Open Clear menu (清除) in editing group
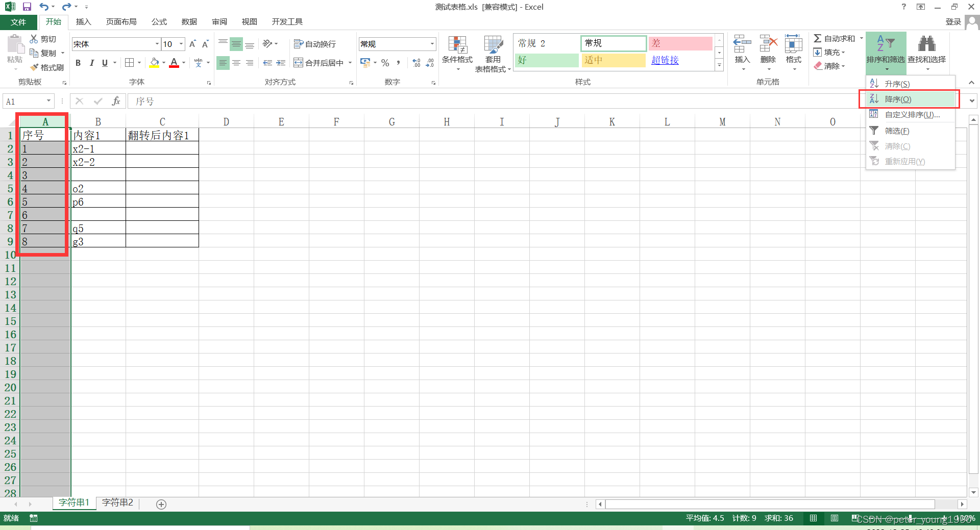The height and width of the screenshot is (530, 980). (829, 66)
